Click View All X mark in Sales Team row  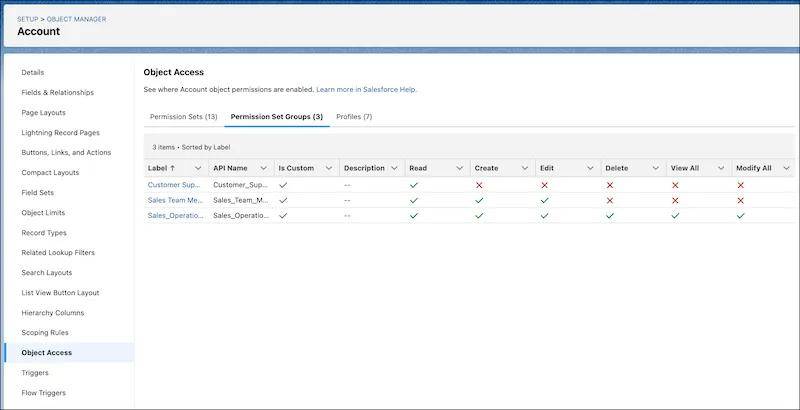click(675, 200)
